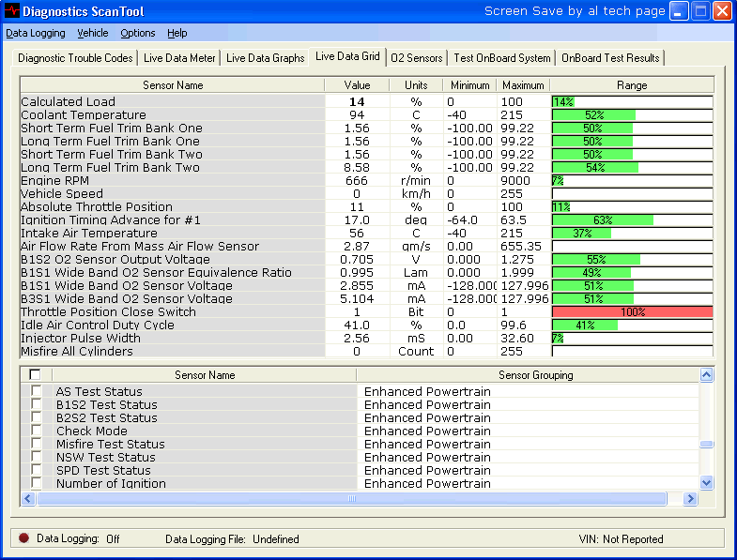Open the Vehicle menu
This screenshot has width=737, height=560.
coord(93,33)
